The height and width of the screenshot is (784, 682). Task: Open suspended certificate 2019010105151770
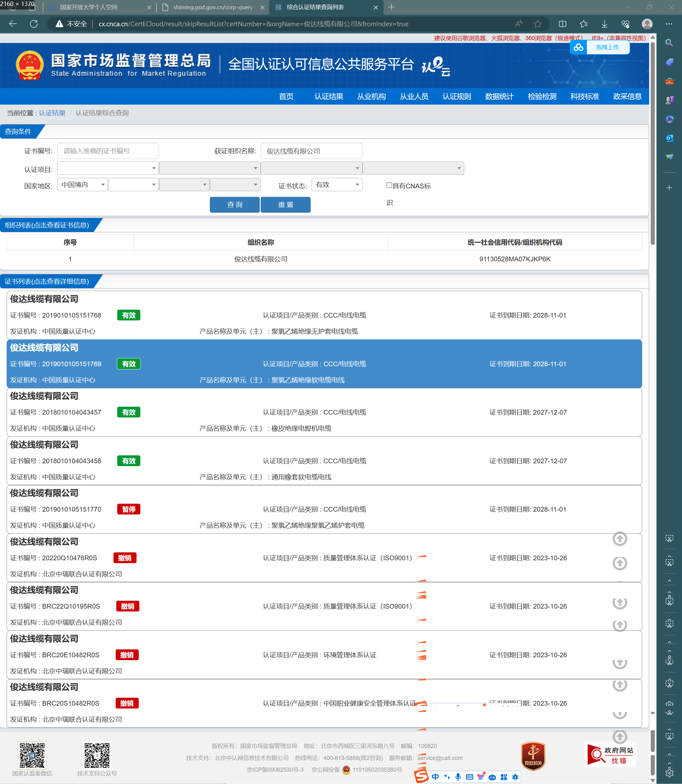tap(324, 509)
